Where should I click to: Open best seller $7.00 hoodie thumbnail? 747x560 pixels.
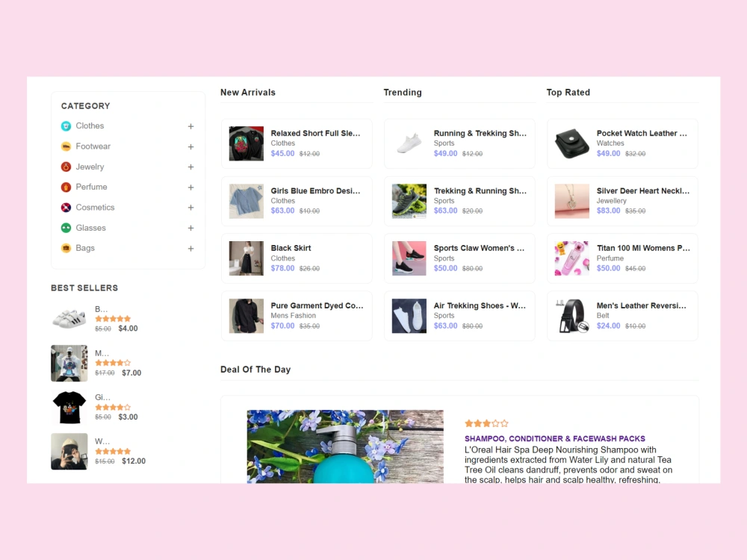(x=69, y=364)
